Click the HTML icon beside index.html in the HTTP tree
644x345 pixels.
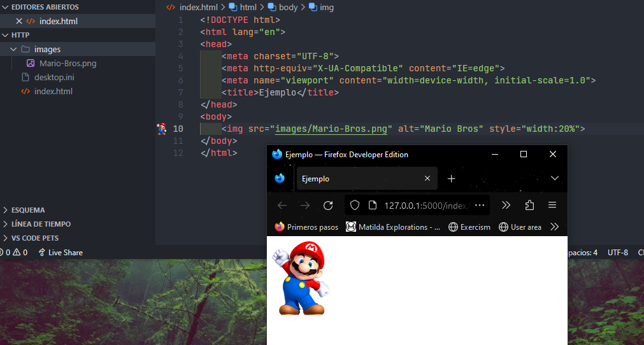(25, 91)
